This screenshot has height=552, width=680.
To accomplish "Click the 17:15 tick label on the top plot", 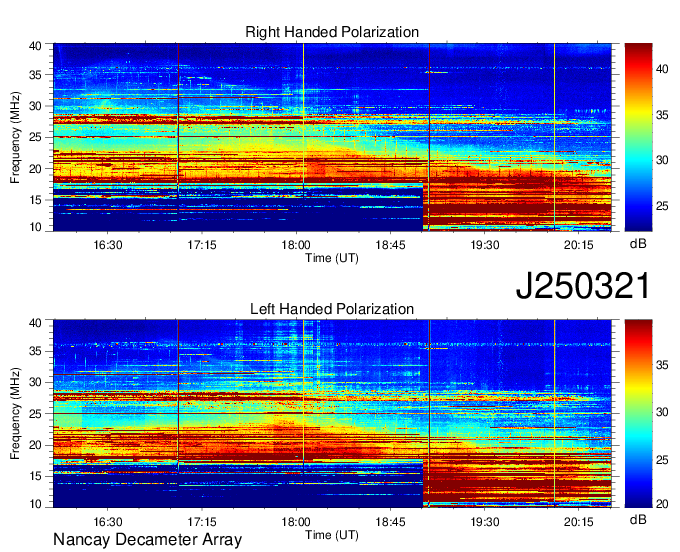I will pyautogui.click(x=202, y=245).
